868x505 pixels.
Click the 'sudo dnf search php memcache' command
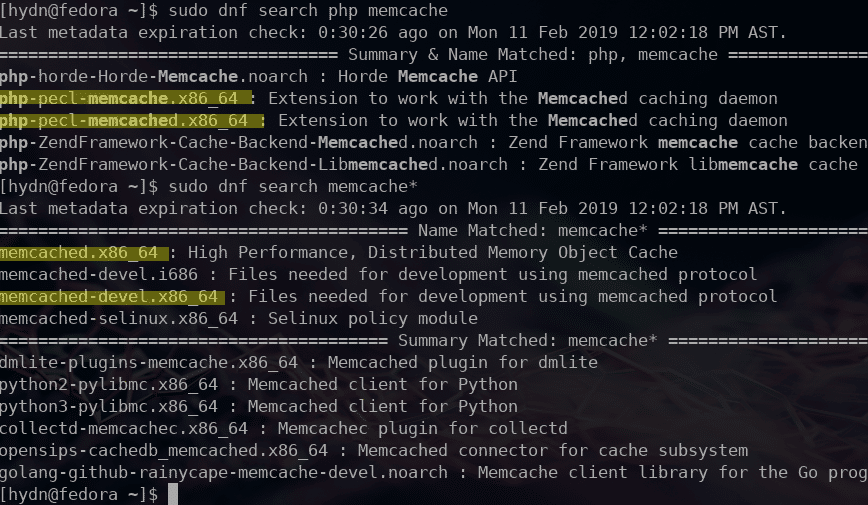(x=308, y=11)
